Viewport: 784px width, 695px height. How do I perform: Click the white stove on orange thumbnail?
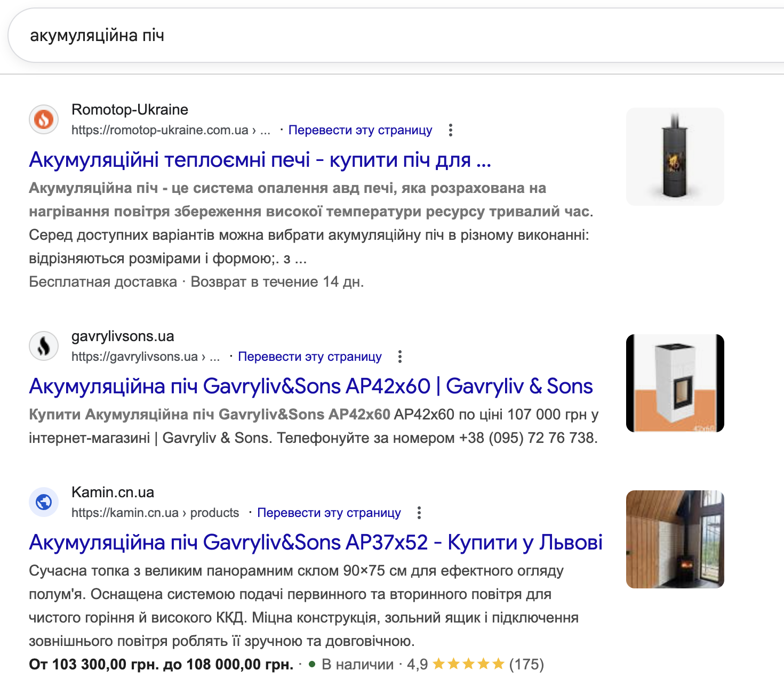pyautogui.click(x=675, y=383)
